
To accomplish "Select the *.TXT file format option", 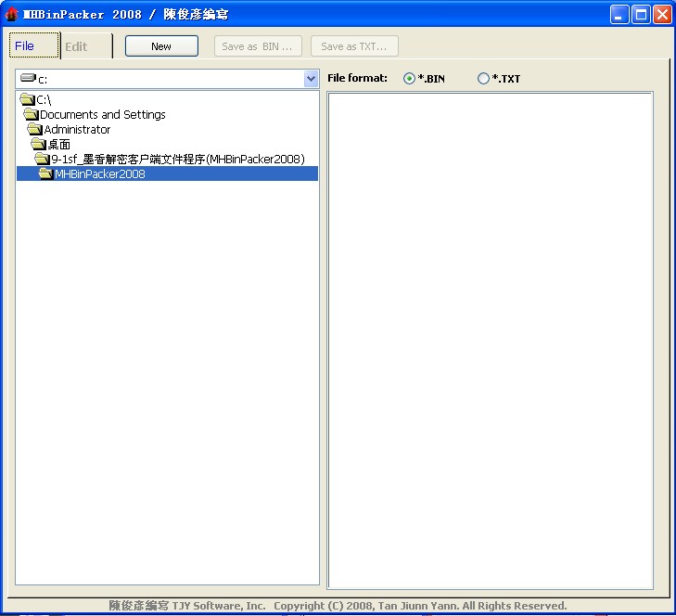I will click(483, 79).
